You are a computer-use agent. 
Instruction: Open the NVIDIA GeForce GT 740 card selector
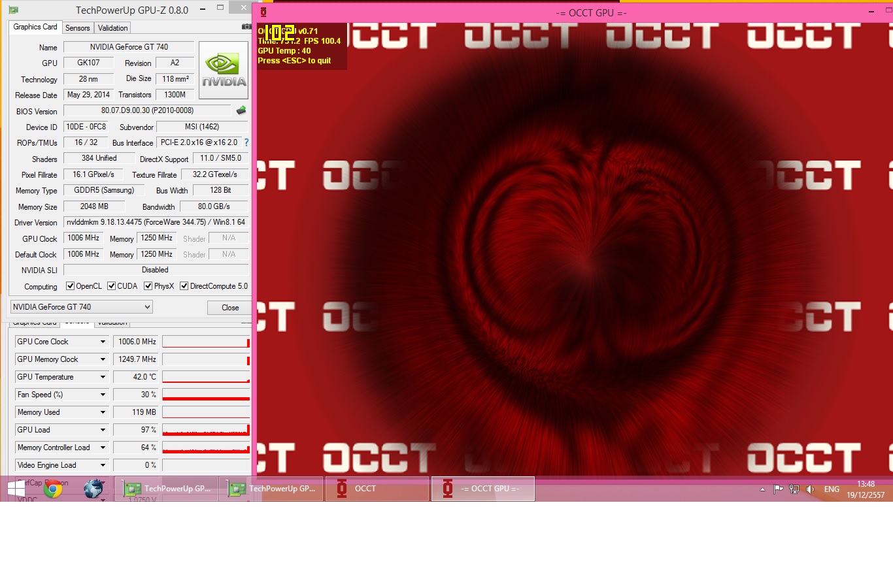click(82, 307)
